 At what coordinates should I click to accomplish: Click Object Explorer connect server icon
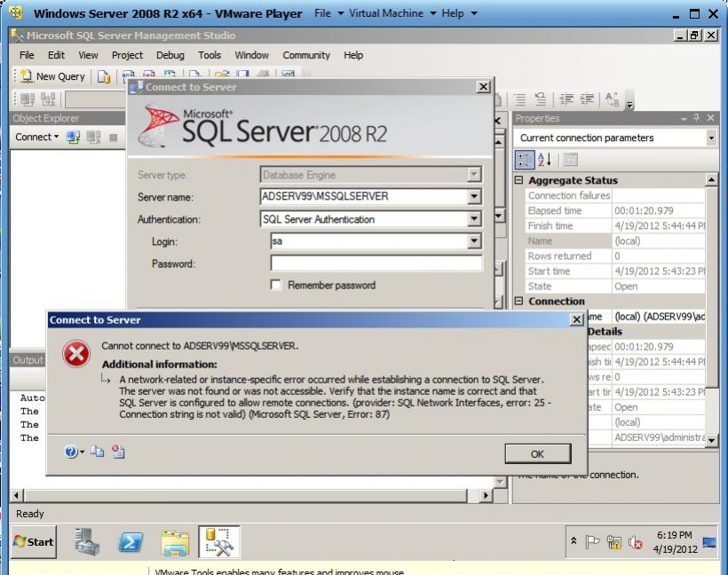click(73, 138)
